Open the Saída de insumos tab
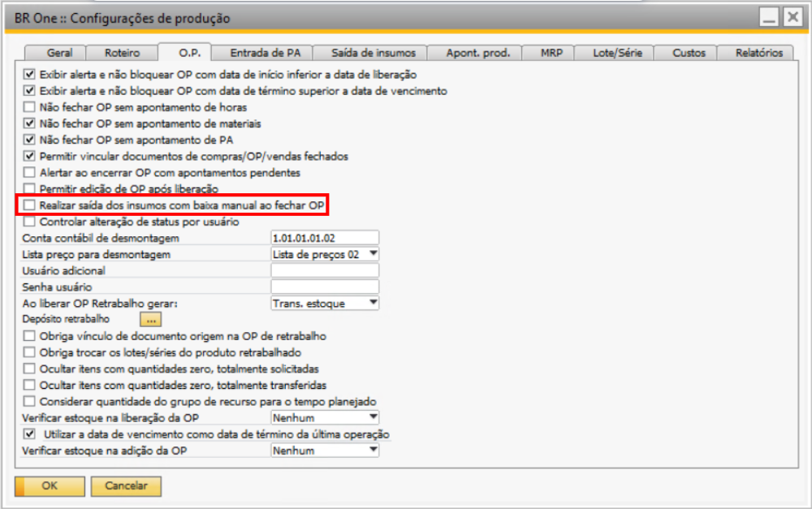The image size is (812, 509). click(373, 53)
